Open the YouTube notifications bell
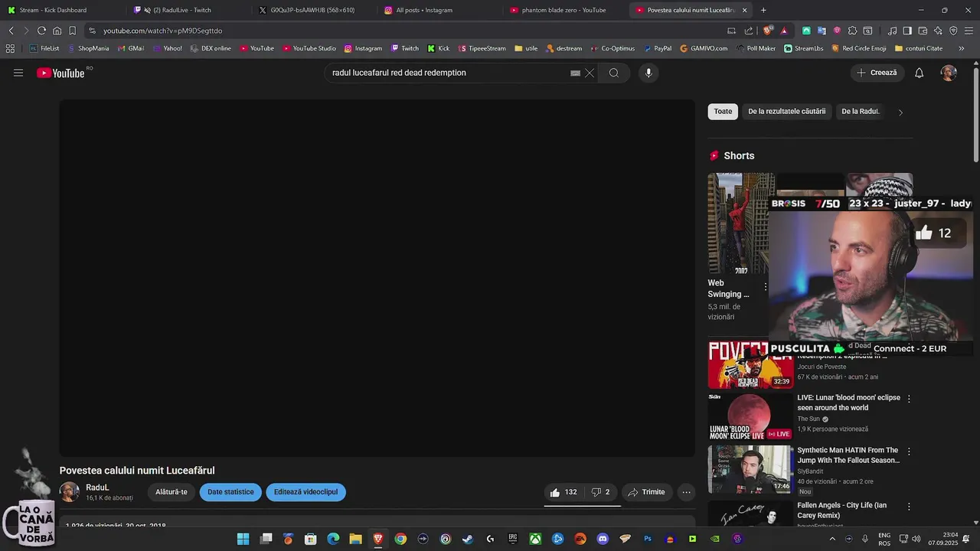This screenshot has width=980, height=551. coord(920,73)
